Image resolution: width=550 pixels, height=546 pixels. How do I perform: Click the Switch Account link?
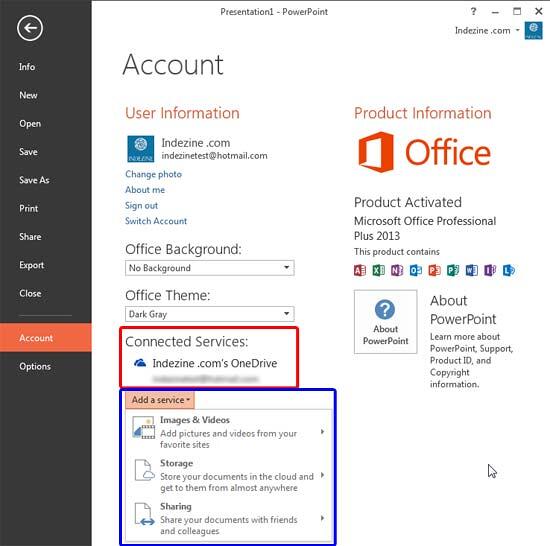tap(156, 221)
